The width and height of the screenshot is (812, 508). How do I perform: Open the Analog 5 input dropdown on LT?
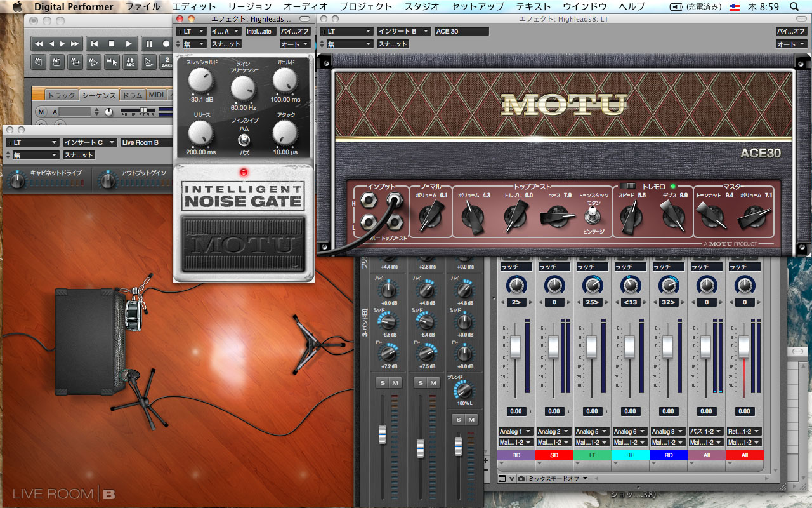(x=593, y=432)
